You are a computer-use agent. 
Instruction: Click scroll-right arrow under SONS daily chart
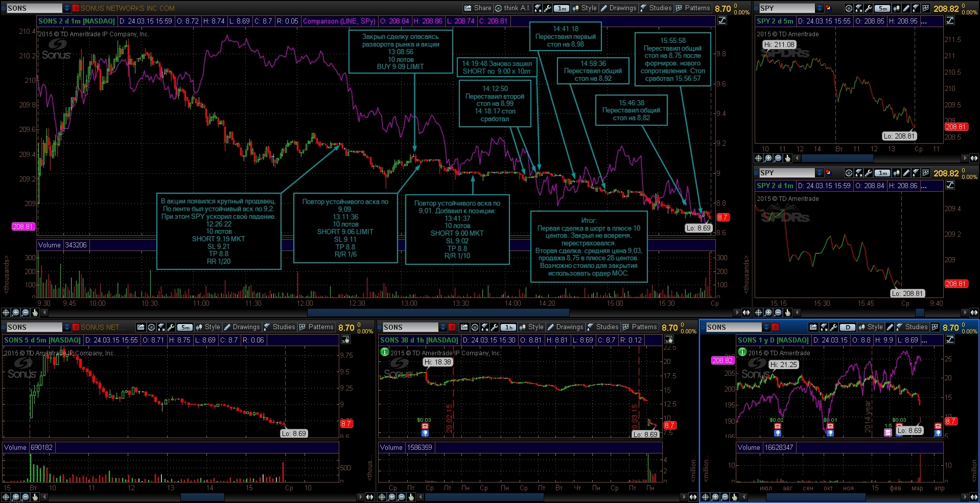(x=965, y=496)
